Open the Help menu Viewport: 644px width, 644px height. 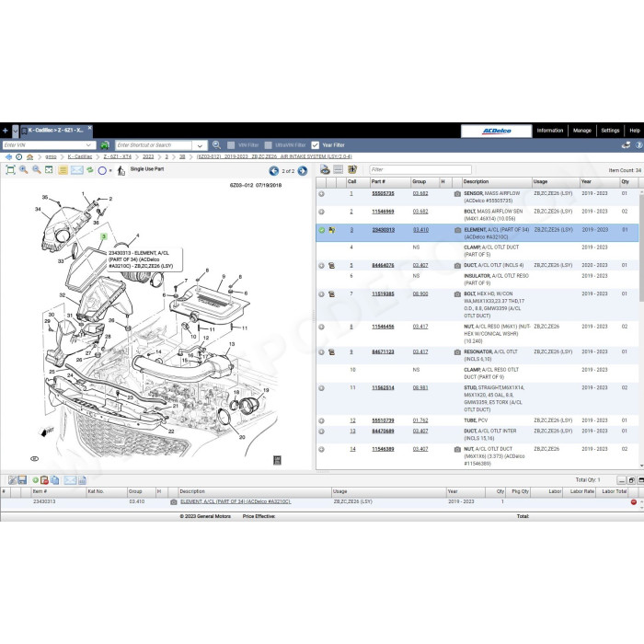(x=635, y=131)
